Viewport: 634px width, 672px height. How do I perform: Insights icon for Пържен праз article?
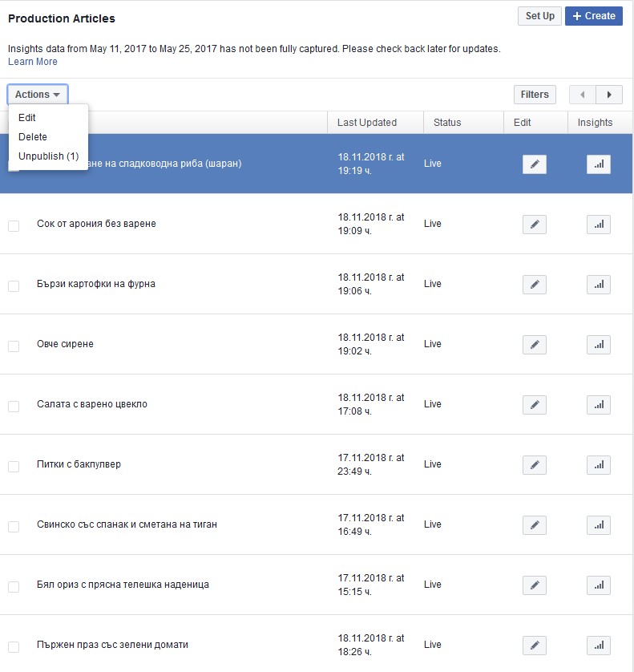599,646
